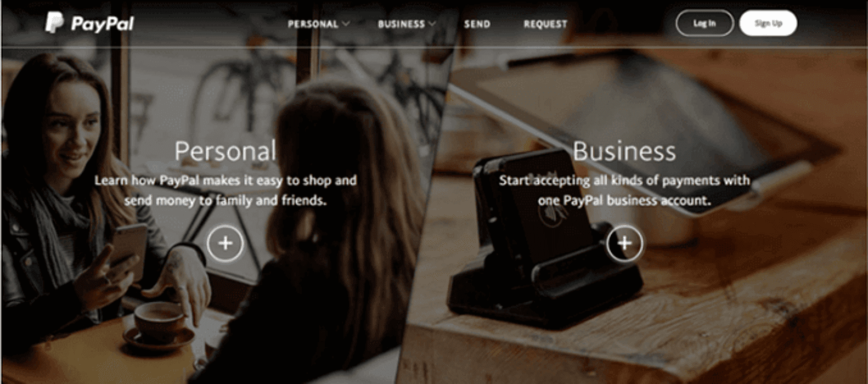Open the Business menu in navigation bar
This screenshot has height=384, width=868.
tap(401, 24)
